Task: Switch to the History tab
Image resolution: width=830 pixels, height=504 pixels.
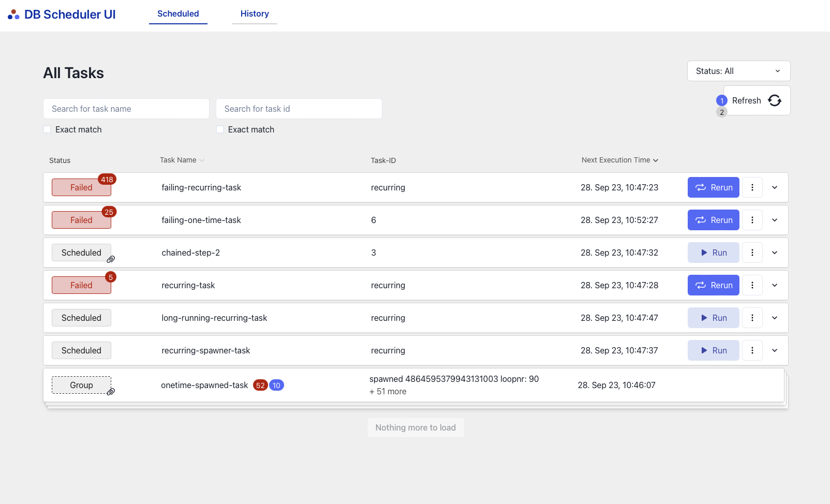Action: (x=255, y=14)
